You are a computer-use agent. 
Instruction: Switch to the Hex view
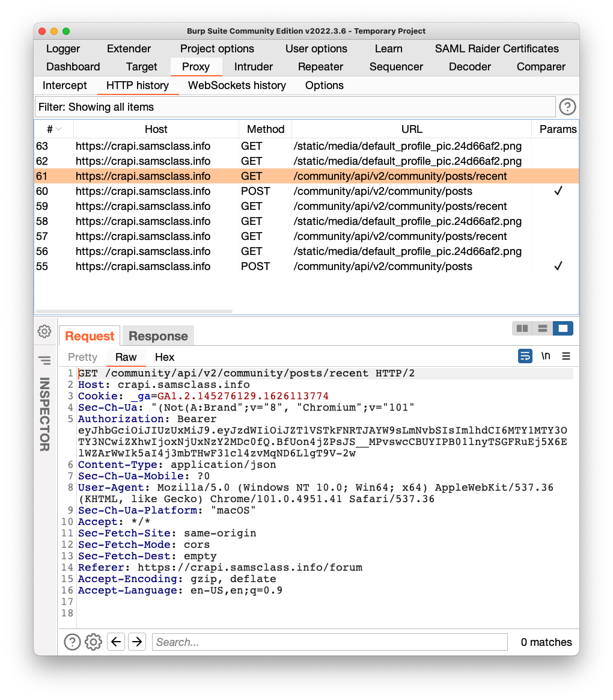(165, 357)
